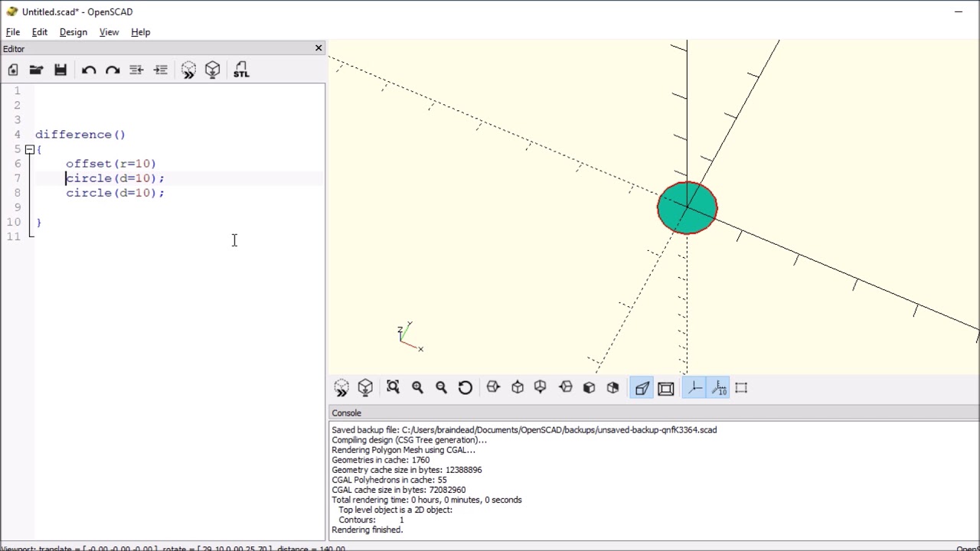Preview the design from editor toolbar
The image size is (980, 551).
(188, 70)
